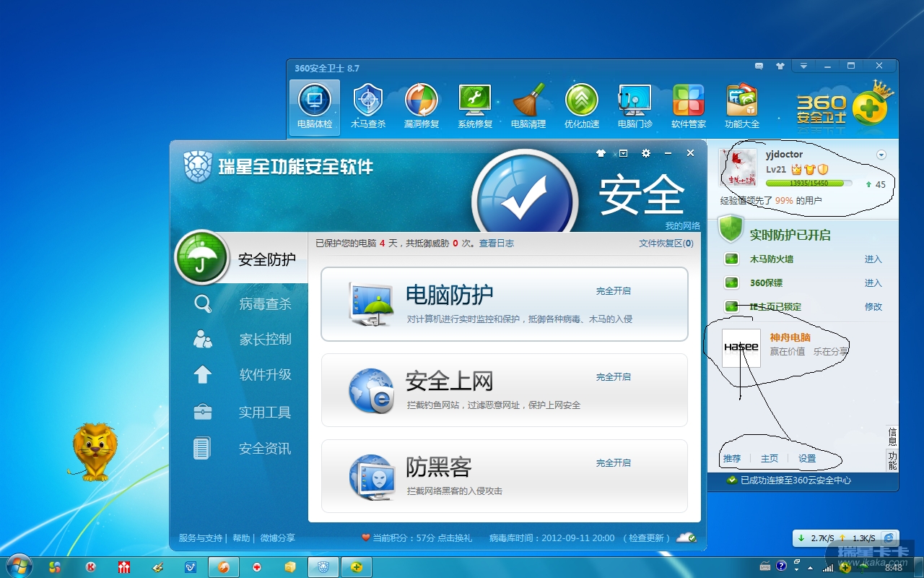This screenshot has width=924, height=578.
Task: Toggle 完全开启 status for 安全上网
Action: click(614, 377)
